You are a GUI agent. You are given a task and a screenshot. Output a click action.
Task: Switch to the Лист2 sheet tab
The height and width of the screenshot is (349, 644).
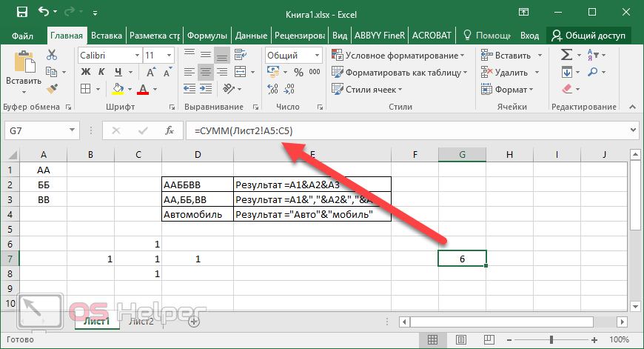(141, 322)
